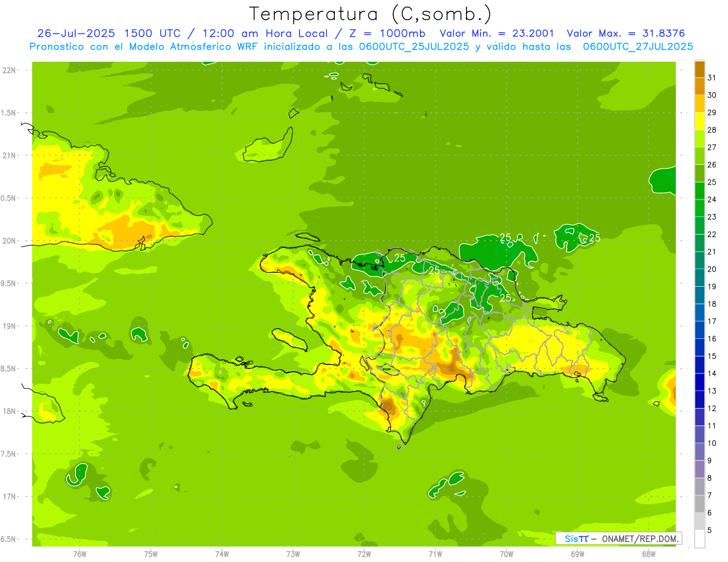Click the 20N latitude axis label
Viewport: 728px width, 562px height.
8,241
